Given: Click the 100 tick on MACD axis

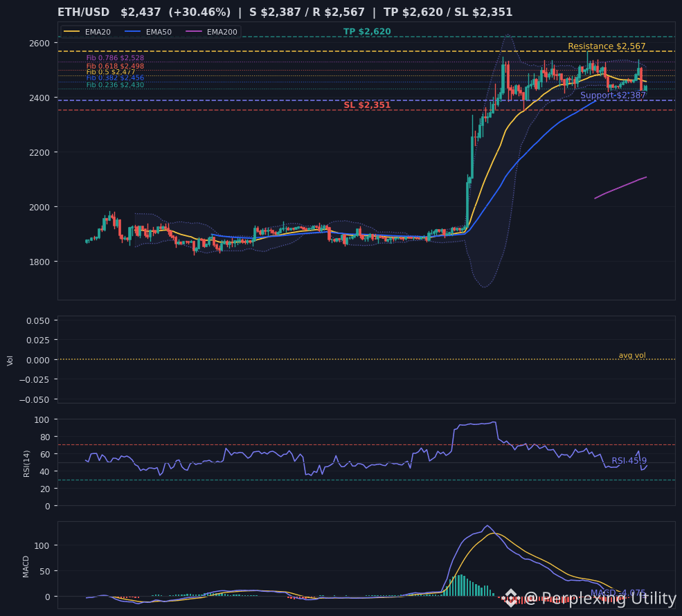Looking at the screenshot, I should (x=43, y=545).
